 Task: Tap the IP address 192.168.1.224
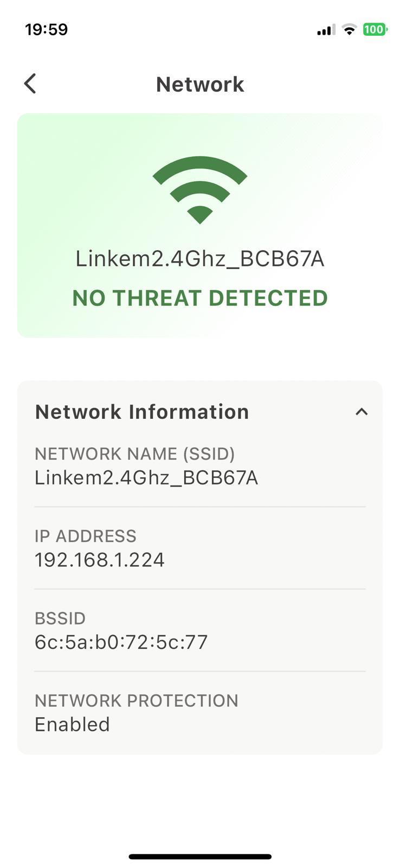pyautogui.click(x=100, y=560)
